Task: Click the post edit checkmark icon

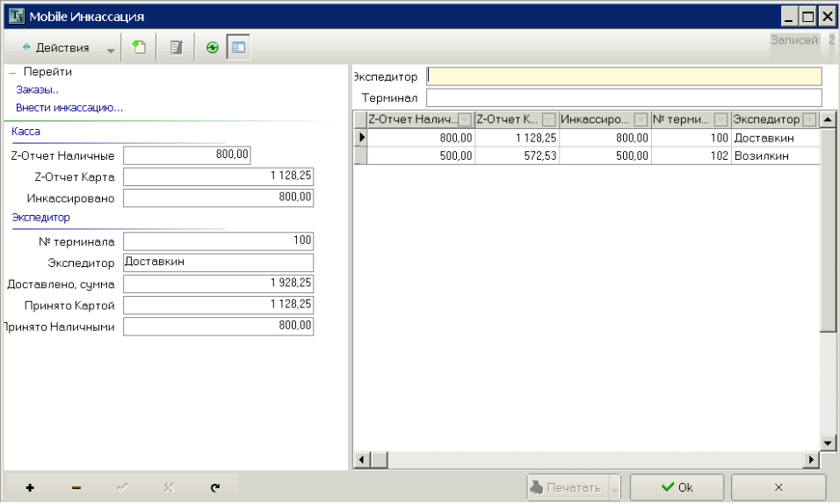Action: [123, 487]
